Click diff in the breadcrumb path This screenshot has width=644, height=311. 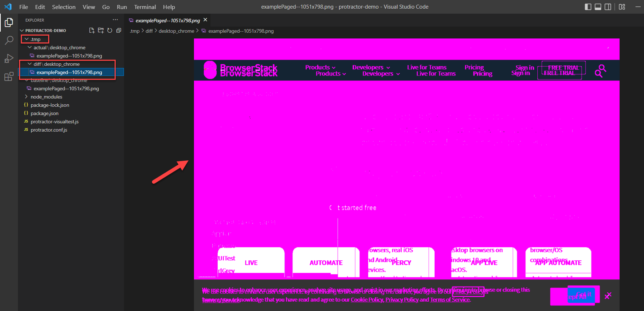click(x=149, y=31)
